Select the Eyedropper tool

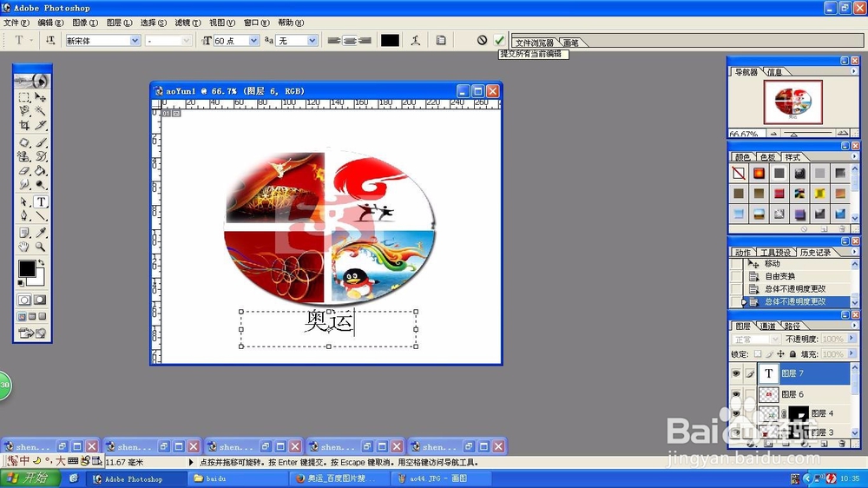pyautogui.click(x=41, y=233)
